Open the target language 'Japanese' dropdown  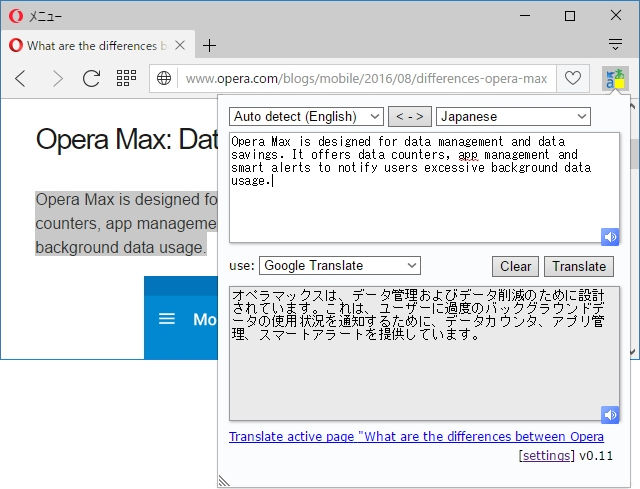513,117
